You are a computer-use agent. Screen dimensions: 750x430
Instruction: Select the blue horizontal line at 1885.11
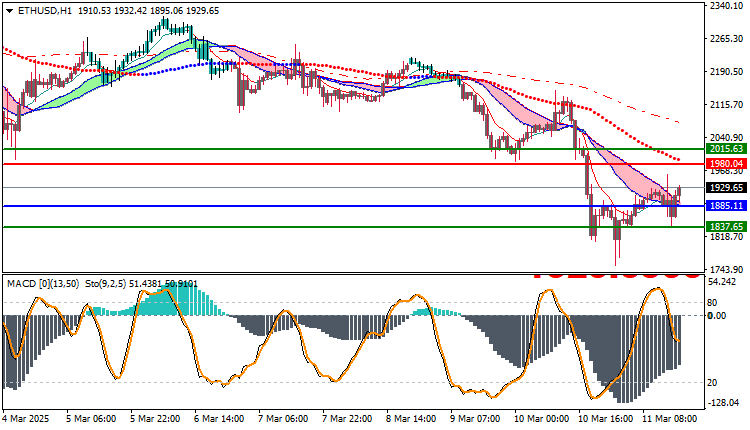click(354, 206)
